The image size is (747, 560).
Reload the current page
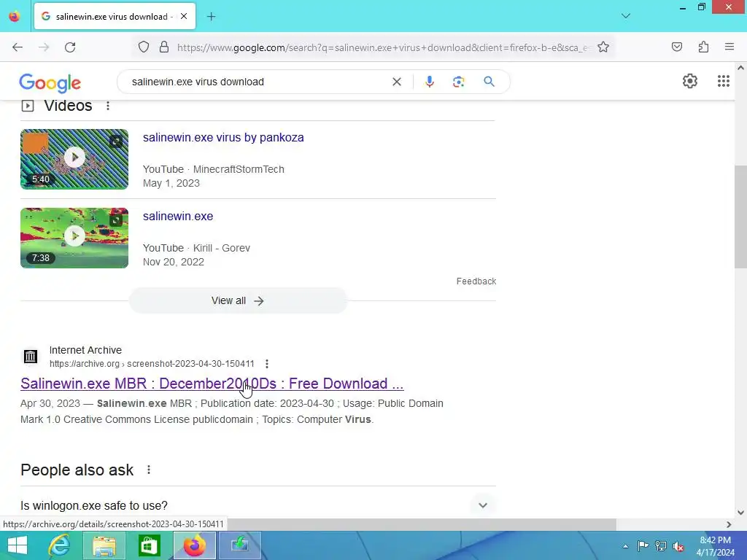[70, 47]
